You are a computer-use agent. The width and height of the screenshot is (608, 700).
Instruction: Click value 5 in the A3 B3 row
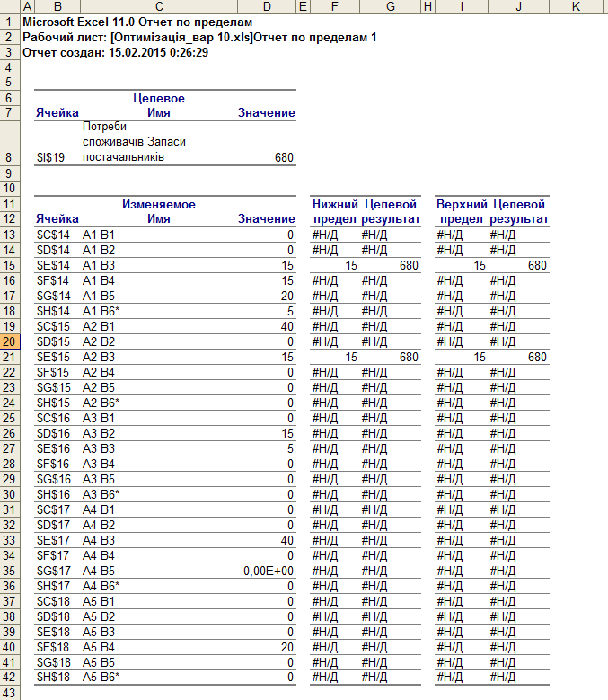point(290,448)
